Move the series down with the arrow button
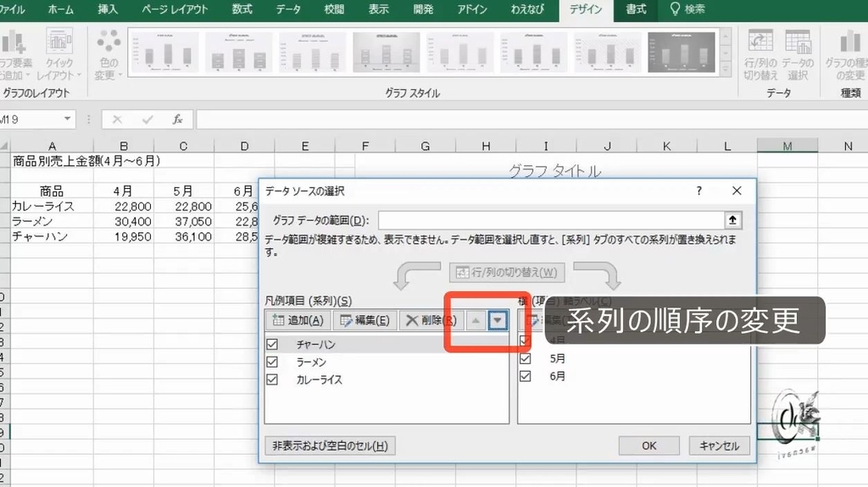 tap(498, 320)
